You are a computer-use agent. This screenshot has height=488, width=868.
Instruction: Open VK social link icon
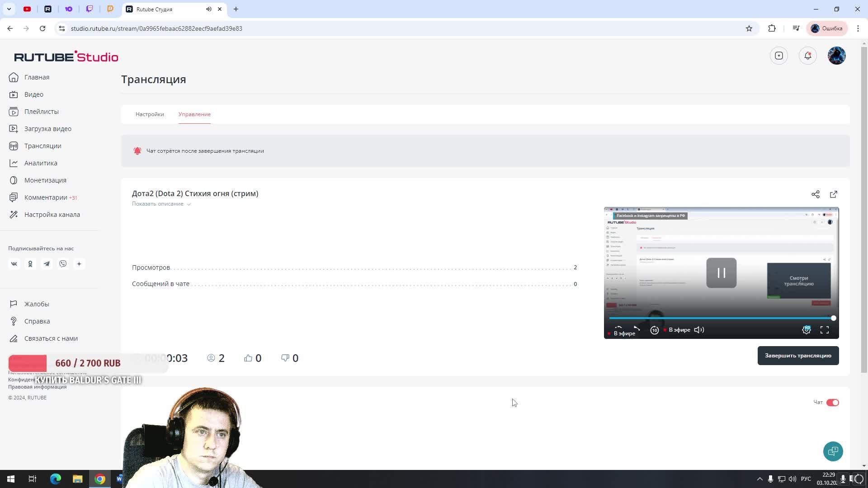(14, 264)
